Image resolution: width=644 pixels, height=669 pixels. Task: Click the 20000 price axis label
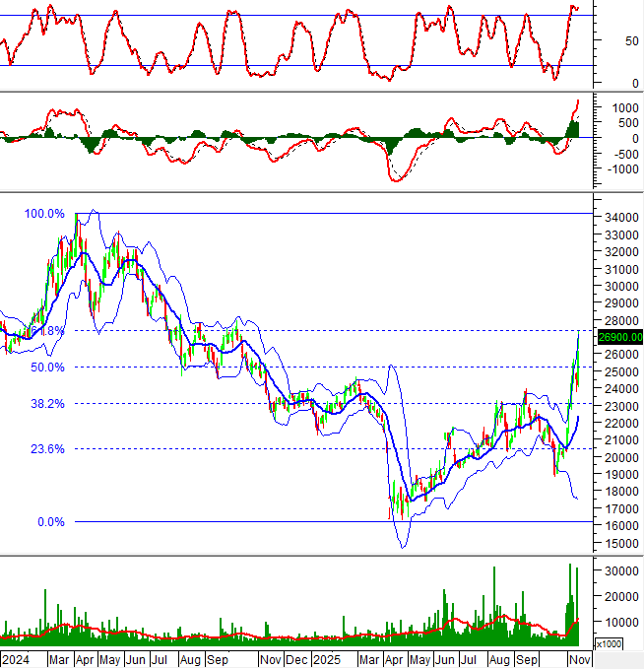tap(619, 458)
